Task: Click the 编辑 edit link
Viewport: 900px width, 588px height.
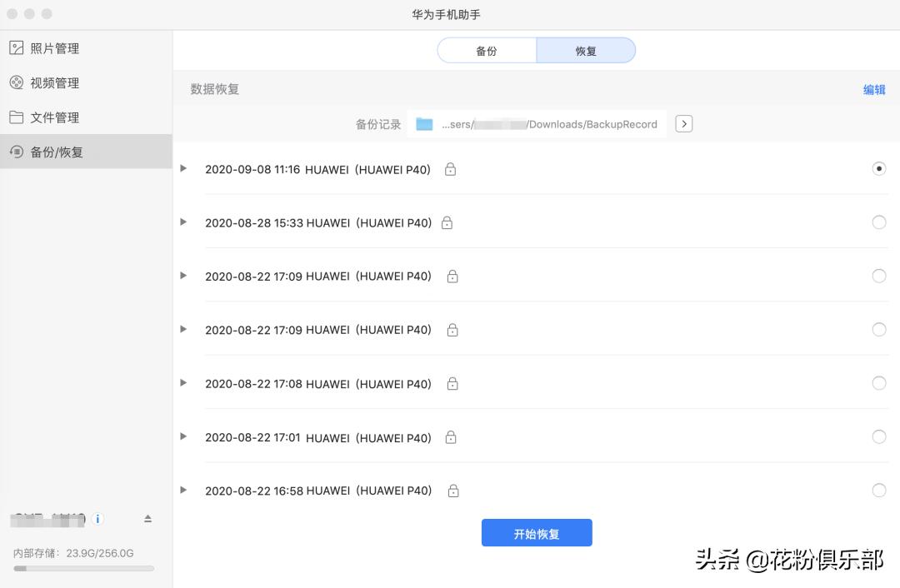Action: [874, 89]
